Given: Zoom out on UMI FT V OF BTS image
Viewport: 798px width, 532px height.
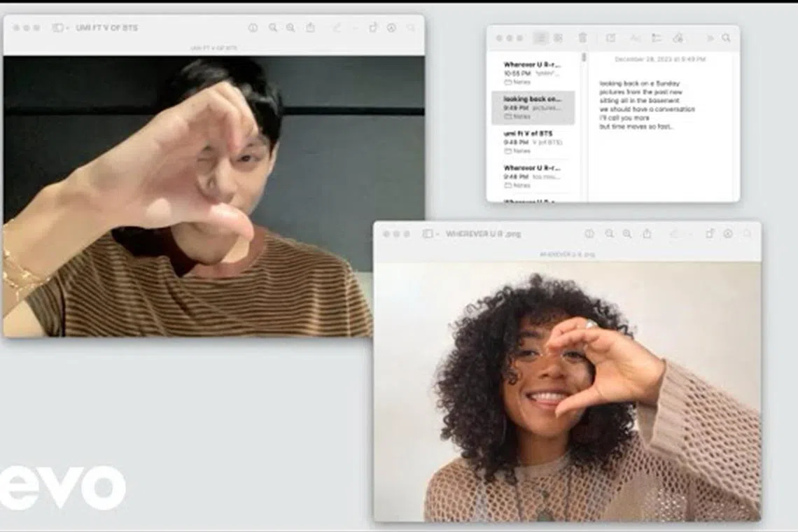Looking at the screenshot, I should 272,28.
